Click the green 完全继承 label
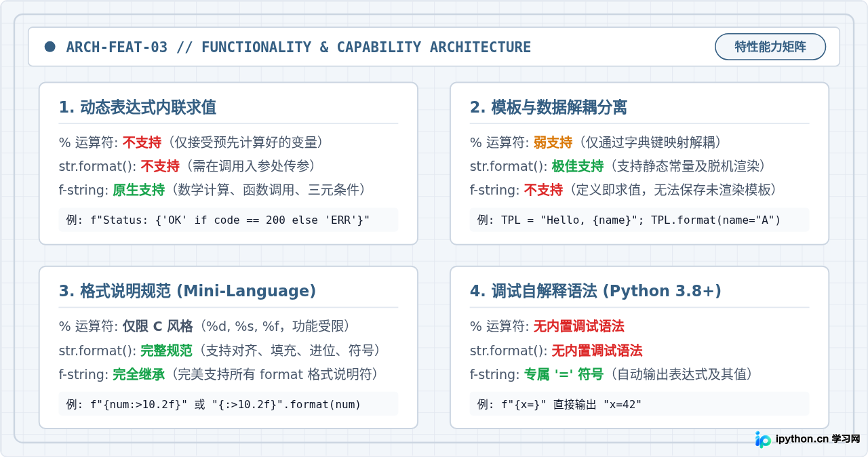The width and height of the screenshot is (868, 457). (139, 374)
